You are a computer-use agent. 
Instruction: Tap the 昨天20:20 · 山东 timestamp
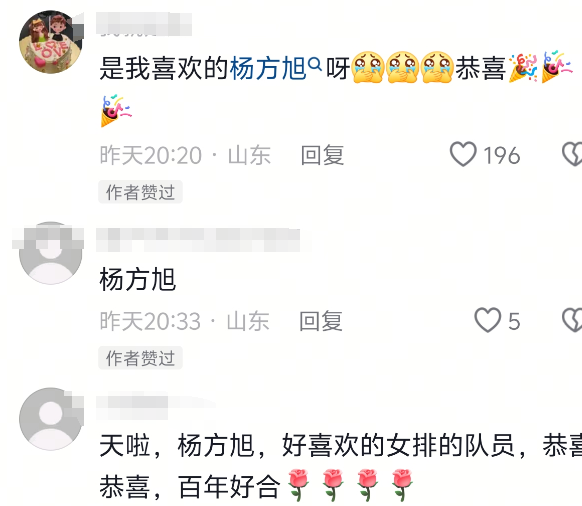coord(185,155)
